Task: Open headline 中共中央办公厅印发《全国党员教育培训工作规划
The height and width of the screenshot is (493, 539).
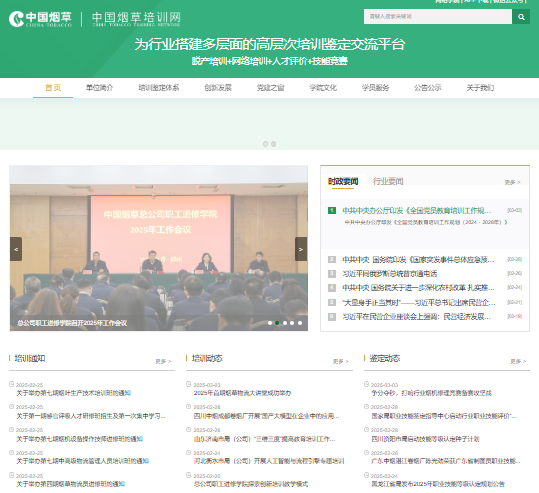Action: pos(417,210)
